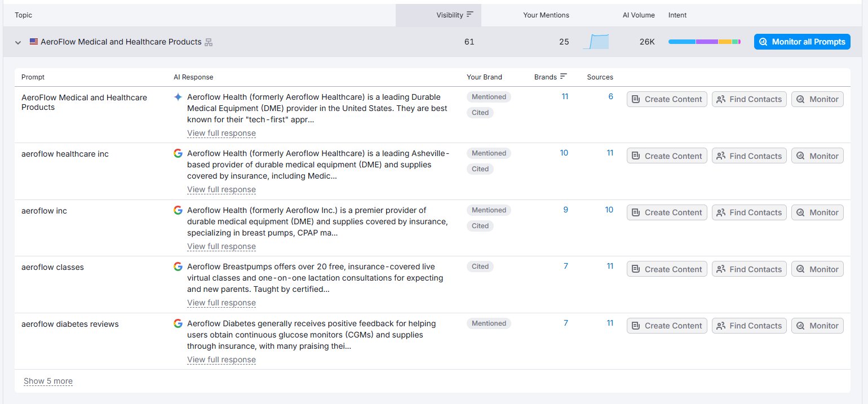Click the aeroflow diabetes reviews prompt text
The width and height of the screenshot is (868, 404).
[70, 324]
